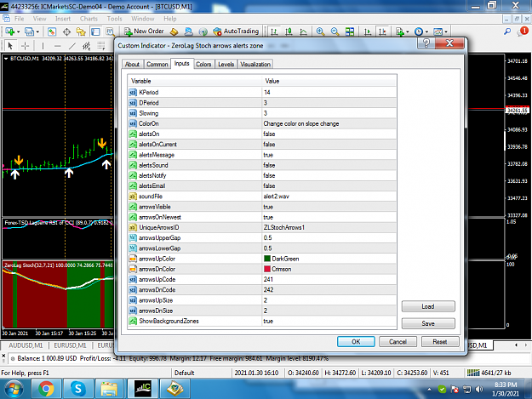
Task: Select the alertsOnCurrent false value
Action: pyautogui.click(x=269, y=145)
